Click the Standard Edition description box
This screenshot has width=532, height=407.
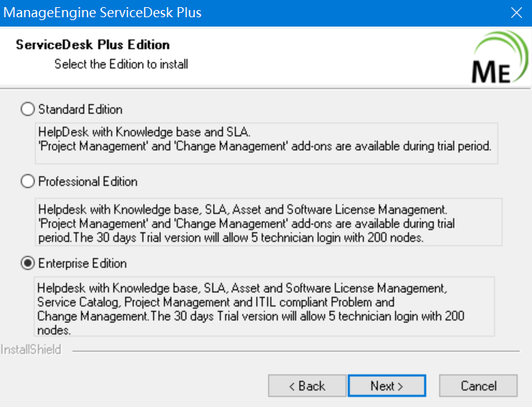(x=265, y=139)
